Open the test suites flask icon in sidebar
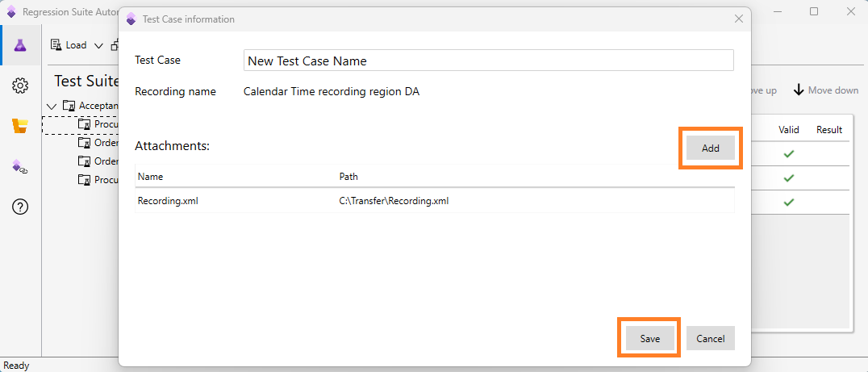This screenshot has height=372, width=868. click(x=20, y=45)
